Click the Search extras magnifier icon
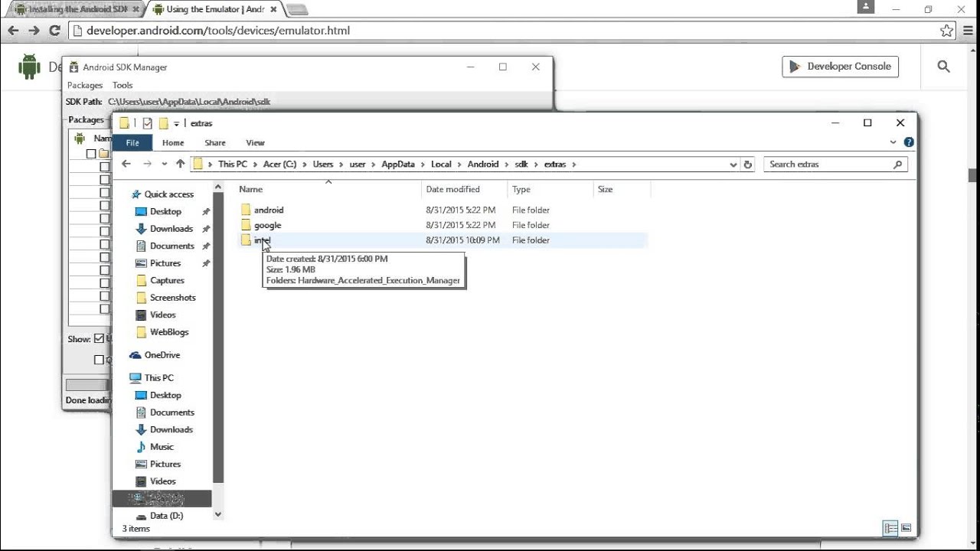 pyautogui.click(x=898, y=164)
